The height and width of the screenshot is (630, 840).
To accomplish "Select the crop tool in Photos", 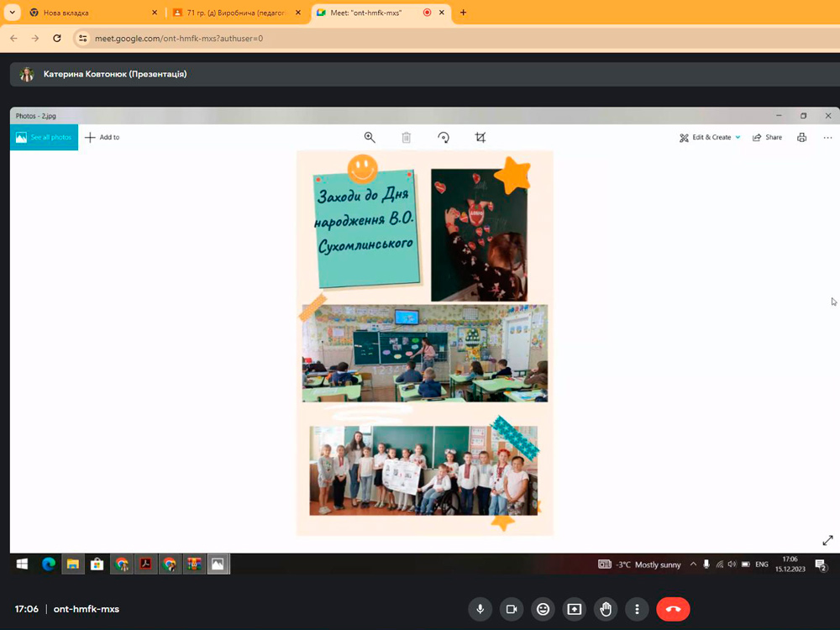I will tap(480, 138).
